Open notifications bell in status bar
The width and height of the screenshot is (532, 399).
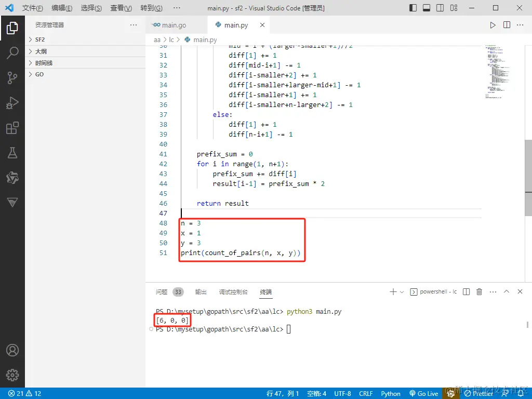coord(521,394)
